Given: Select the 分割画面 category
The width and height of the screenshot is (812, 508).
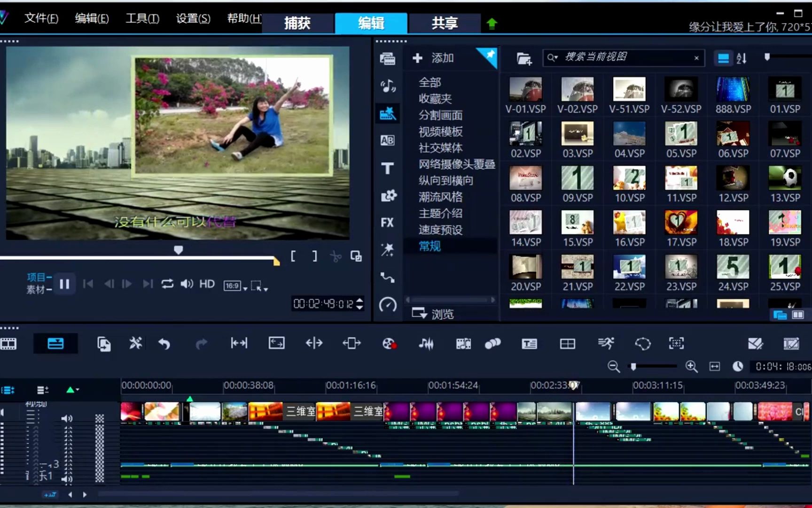Looking at the screenshot, I should click(x=440, y=115).
